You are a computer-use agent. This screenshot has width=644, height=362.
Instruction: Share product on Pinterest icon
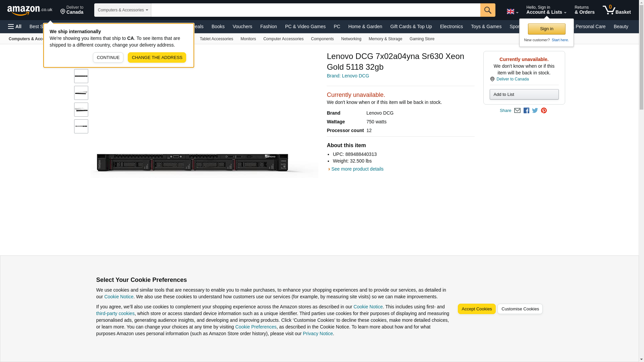click(544, 111)
